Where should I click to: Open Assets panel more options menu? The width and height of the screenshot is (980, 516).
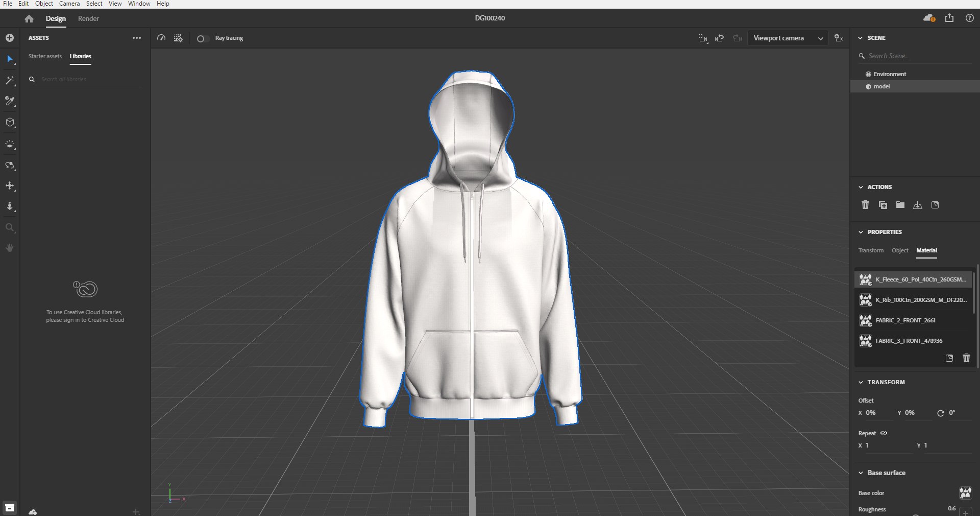click(x=137, y=38)
